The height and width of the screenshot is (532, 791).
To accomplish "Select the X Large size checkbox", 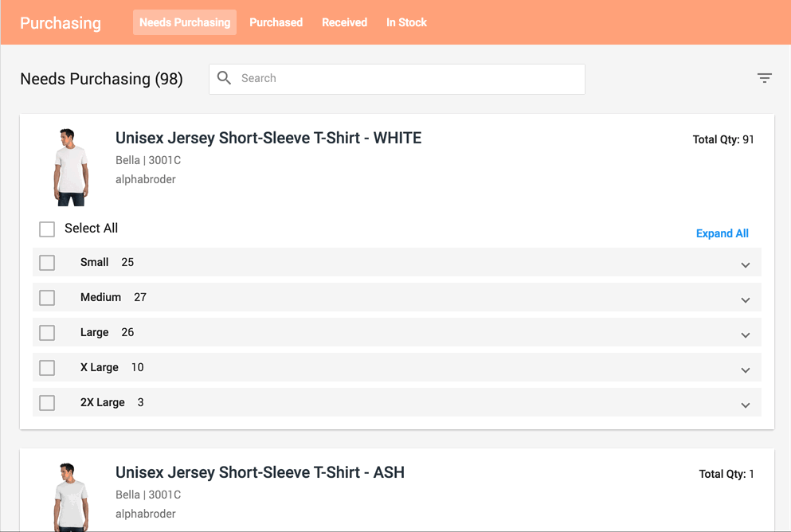I will pyautogui.click(x=47, y=368).
